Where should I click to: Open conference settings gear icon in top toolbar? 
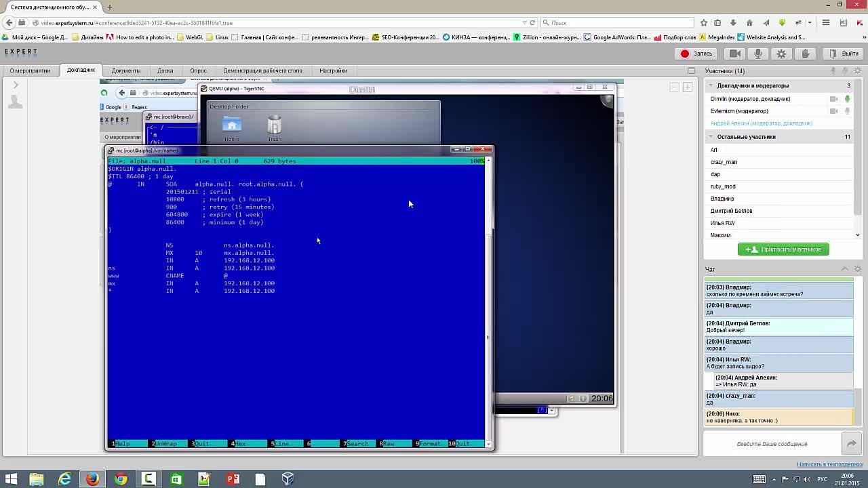point(781,54)
